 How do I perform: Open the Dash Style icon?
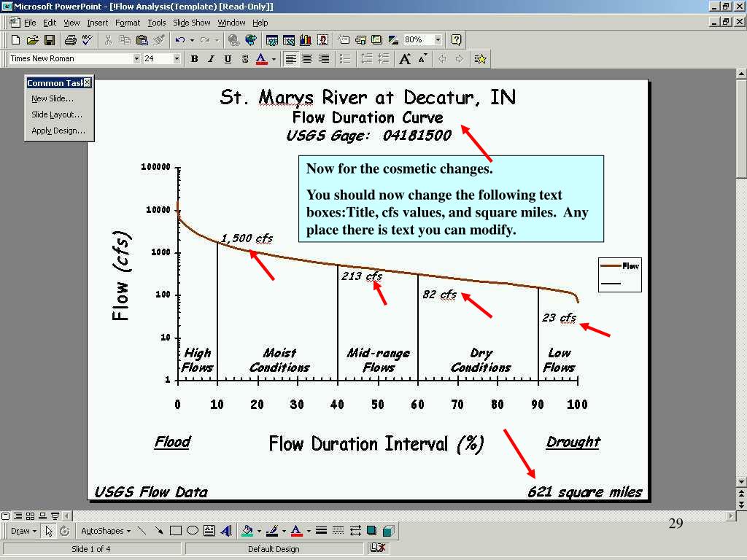click(x=338, y=531)
